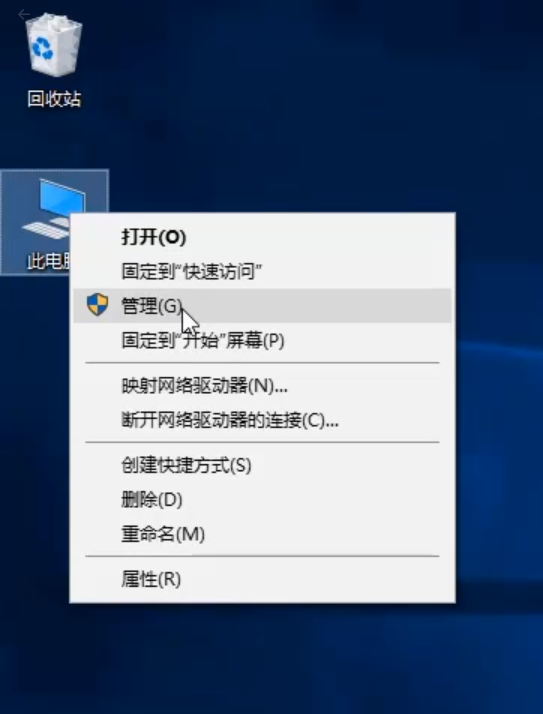Choose 断开网络驱动器的连接(C)... entry
Screen dimensions: 543x714
click(x=262, y=420)
